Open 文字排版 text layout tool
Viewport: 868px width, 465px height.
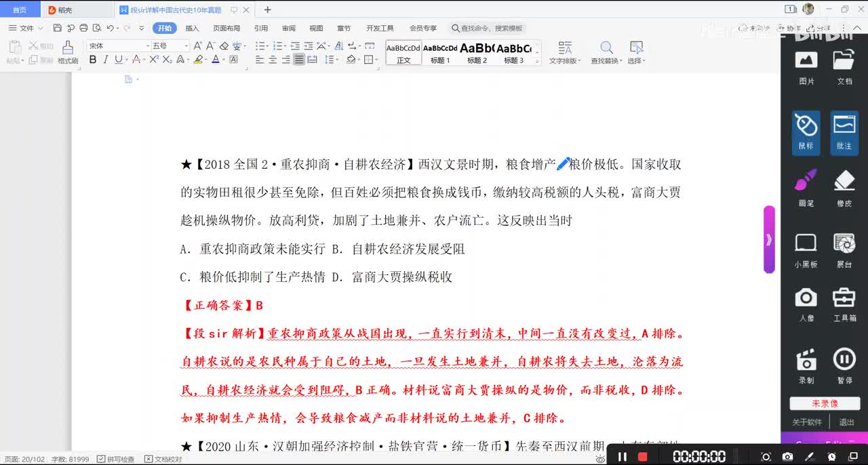pos(565,52)
